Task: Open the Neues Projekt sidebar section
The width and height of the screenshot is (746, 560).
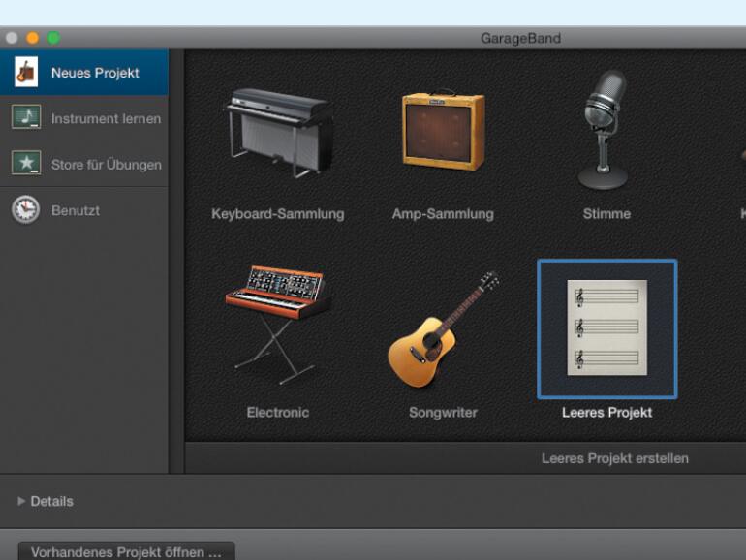Action: pos(84,73)
